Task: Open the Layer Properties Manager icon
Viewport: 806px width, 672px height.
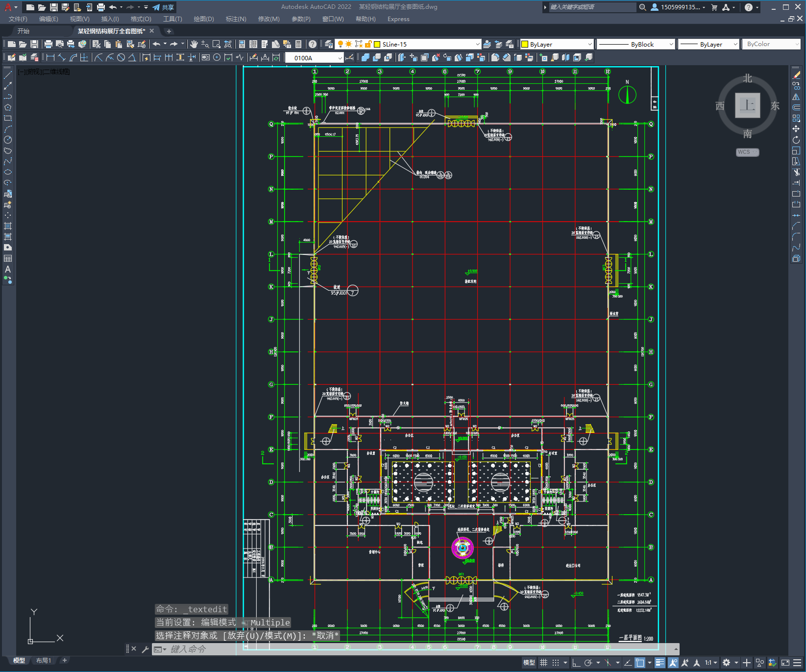Action: pyautogui.click(x=329, y=44)
